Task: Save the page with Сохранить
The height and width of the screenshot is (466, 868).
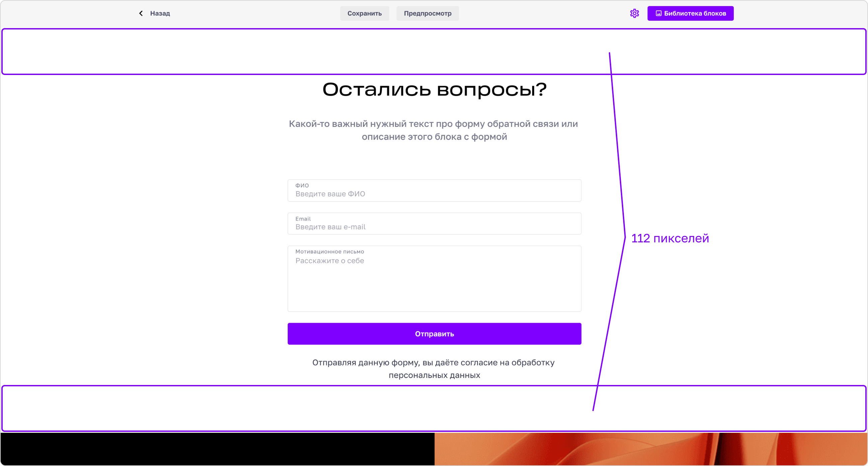Action: click(365, 13)
